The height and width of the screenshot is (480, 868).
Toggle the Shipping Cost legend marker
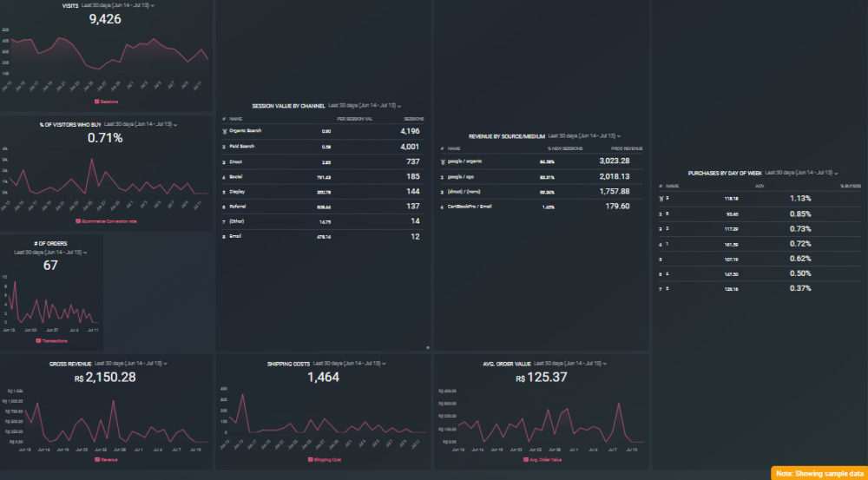(310, 459)
